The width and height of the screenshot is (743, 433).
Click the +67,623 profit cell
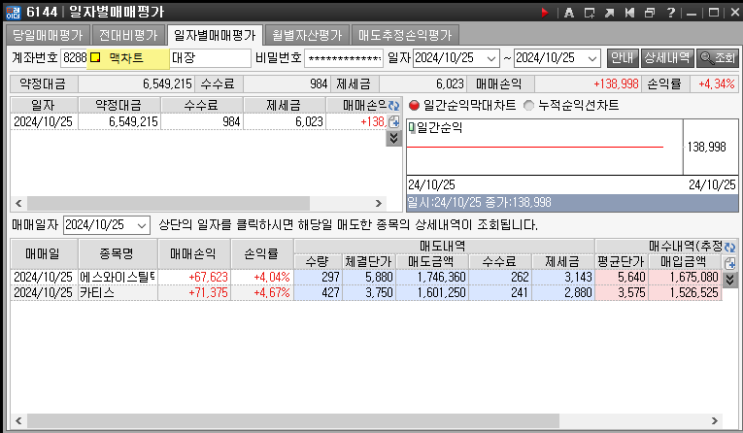point(194,277)
